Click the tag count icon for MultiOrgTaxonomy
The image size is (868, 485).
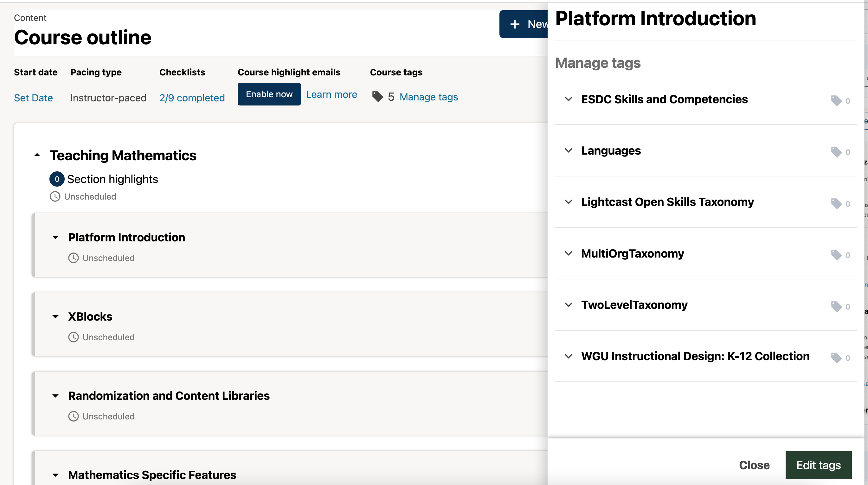pyautogui.click(x=836, y=255)
